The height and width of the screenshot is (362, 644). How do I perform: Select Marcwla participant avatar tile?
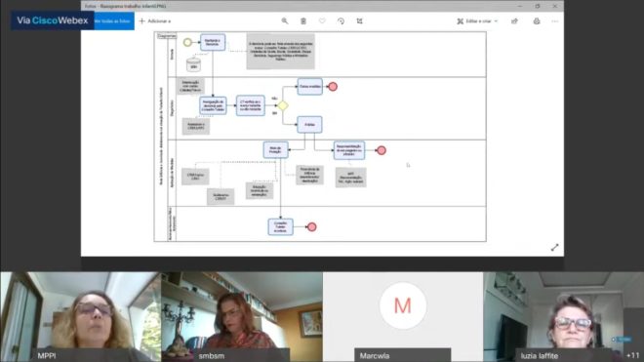[x=403, y=316]
